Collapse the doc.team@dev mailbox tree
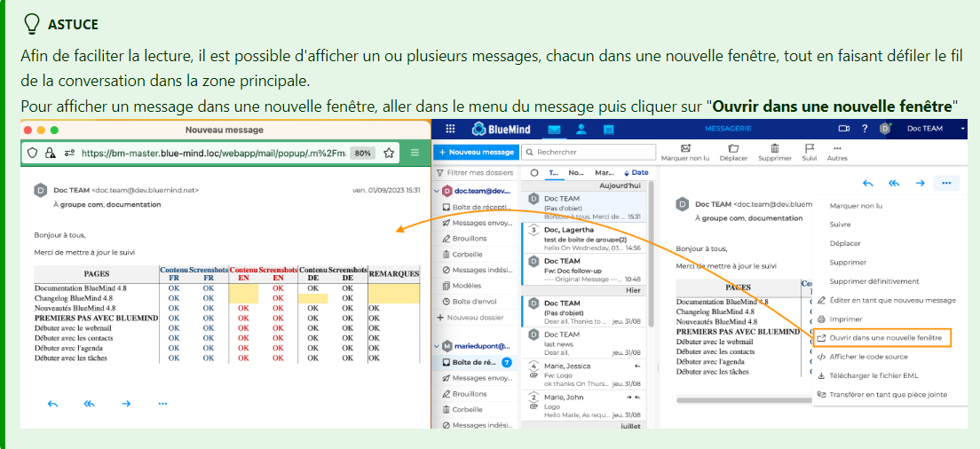 pyautogui.click(x=437, y=191)
